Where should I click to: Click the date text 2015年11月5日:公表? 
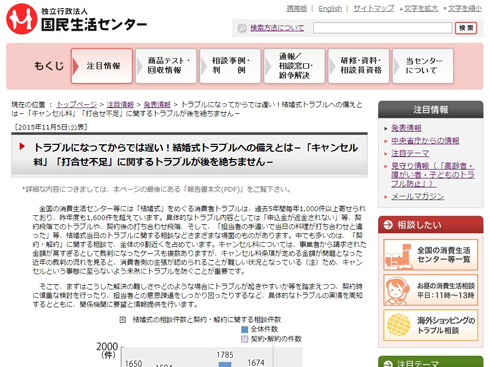(x=51, y=127)
